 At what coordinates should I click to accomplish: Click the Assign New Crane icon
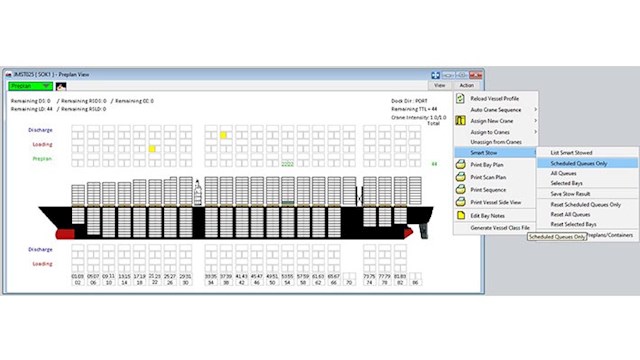tap(460, 120)
